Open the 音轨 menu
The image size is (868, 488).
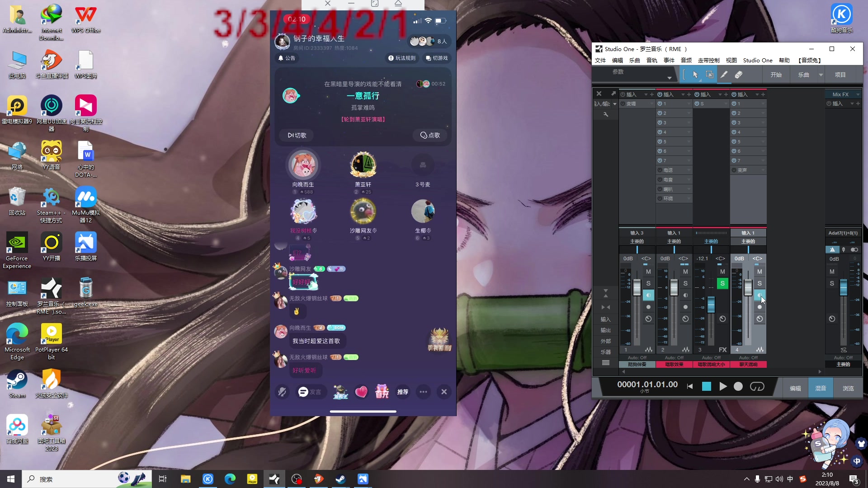click(652, 60)
